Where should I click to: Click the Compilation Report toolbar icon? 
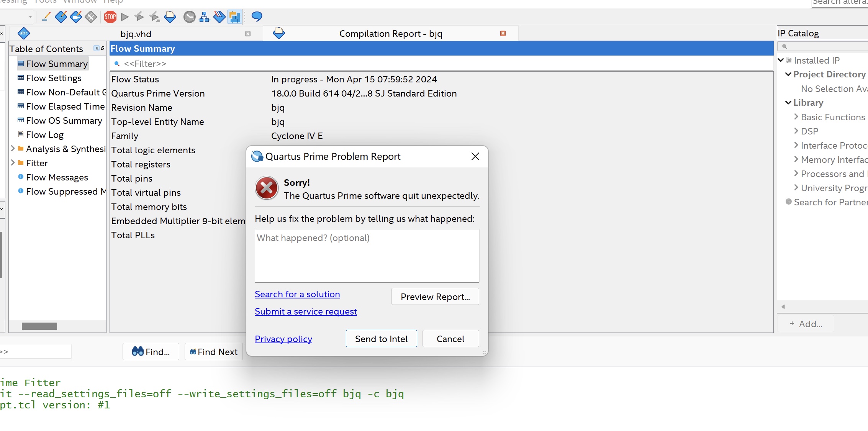(170, 17)
